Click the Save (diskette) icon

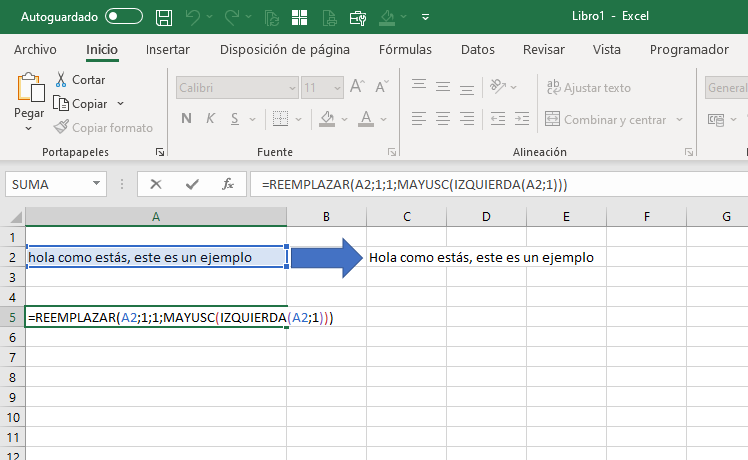coord(165,17)
